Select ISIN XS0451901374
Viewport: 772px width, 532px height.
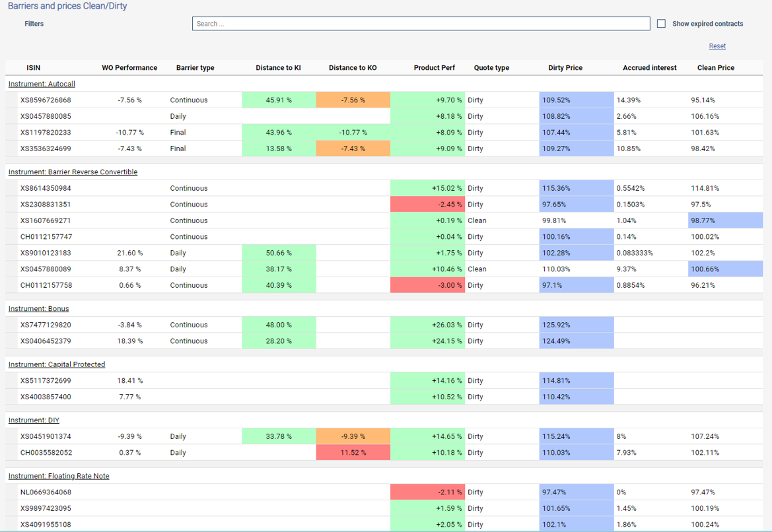pos(46,436)
